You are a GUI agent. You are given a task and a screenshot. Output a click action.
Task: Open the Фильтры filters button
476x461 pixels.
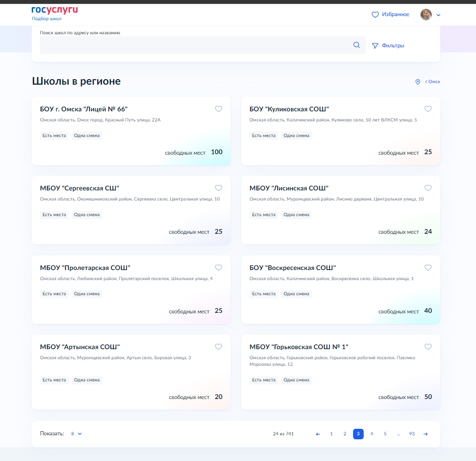pyautogui.click(x=388, y=45)
